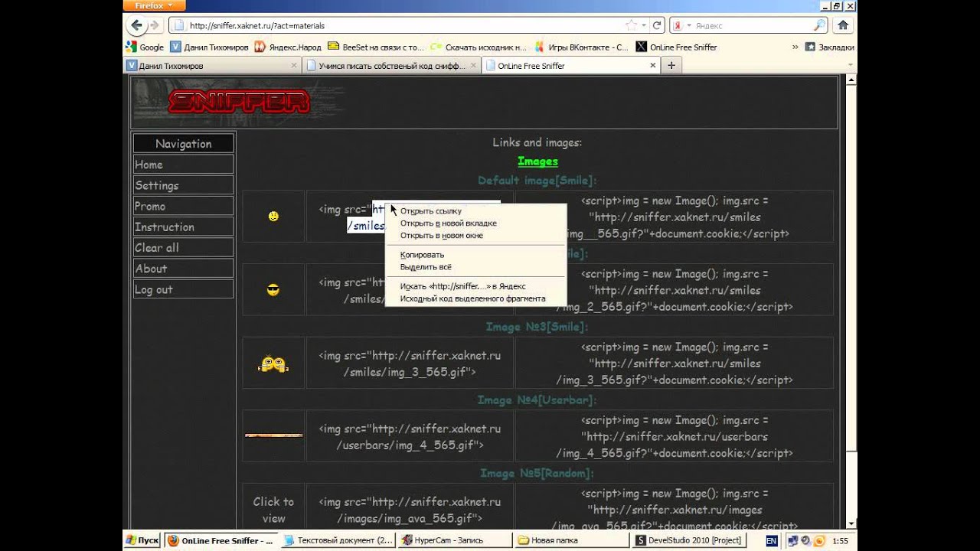Open the Google bookmark

click(145, 47)
